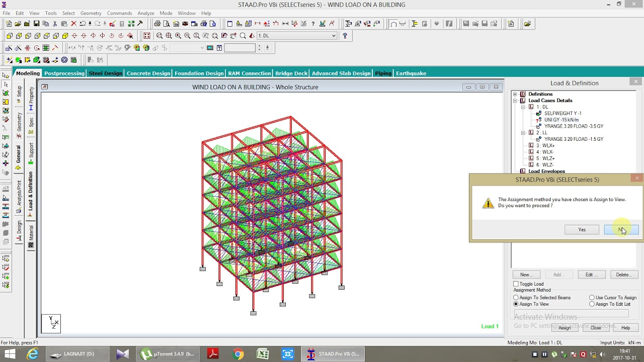Screen dimensions: 644x362
Task: Select the 3 : WLX+ load case
Action: click(544, 146)
